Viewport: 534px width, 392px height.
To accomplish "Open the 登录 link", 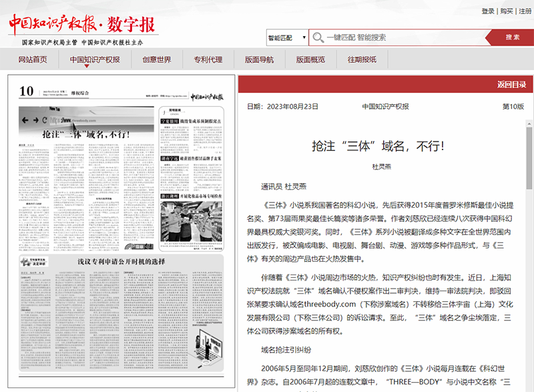I will pyautogui.click(x=488, y=11).
